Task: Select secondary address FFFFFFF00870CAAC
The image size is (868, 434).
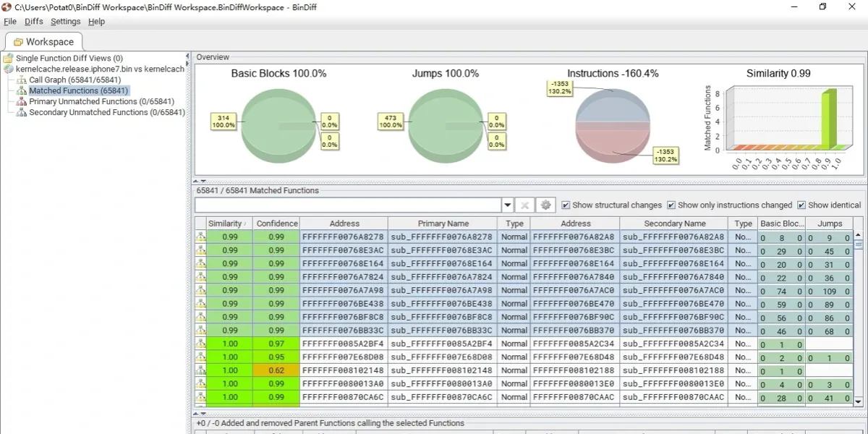Action: coord(575,397)
